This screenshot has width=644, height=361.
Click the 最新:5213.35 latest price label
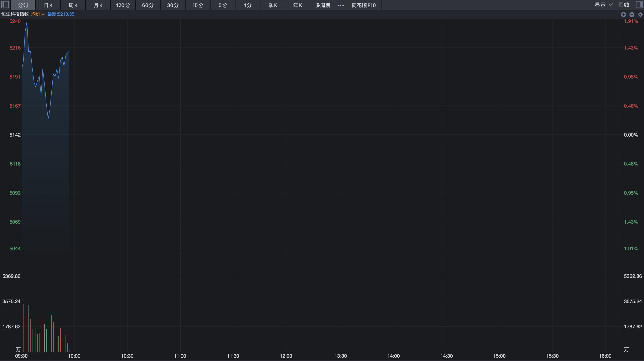tap(61, 14)
